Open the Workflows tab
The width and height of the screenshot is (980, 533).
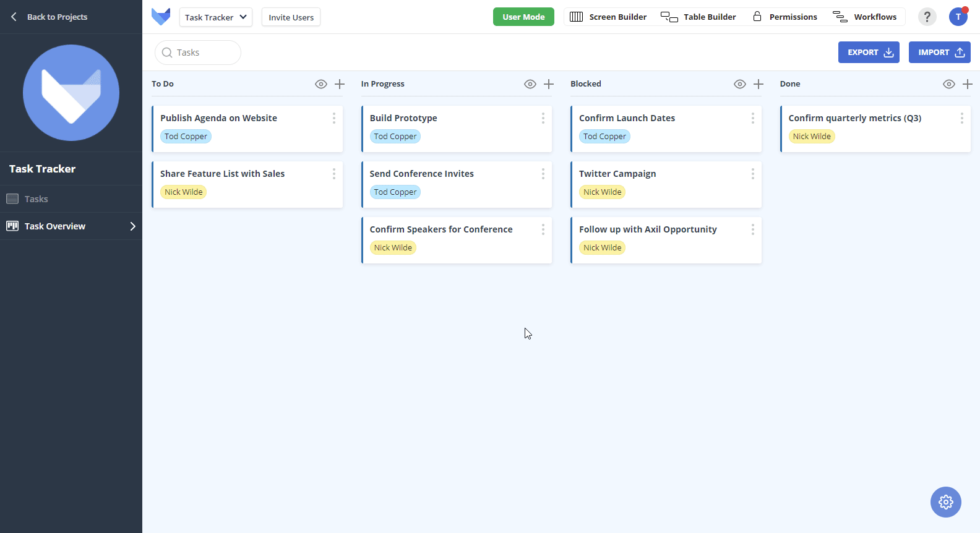(x=865, y=17)
